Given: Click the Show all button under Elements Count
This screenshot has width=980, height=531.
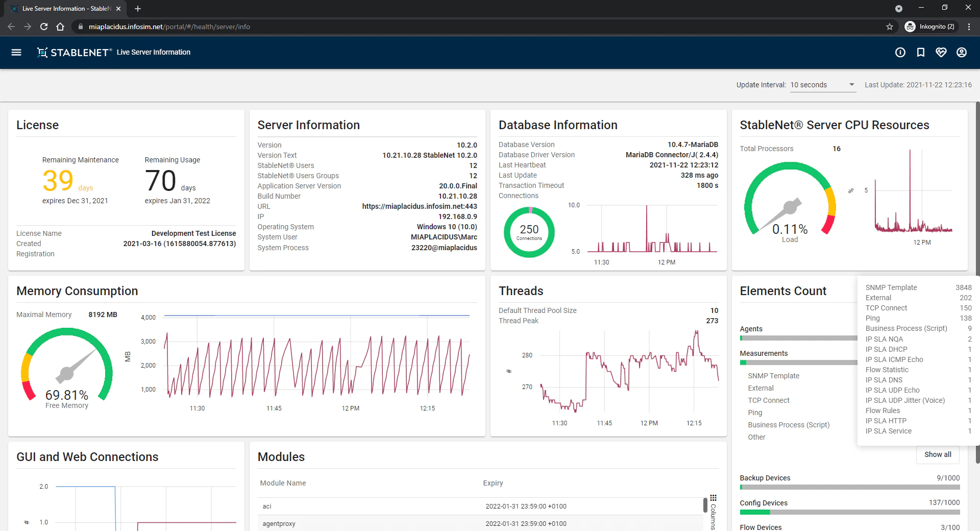Looking at the screenshot, I should click(937, 454).
